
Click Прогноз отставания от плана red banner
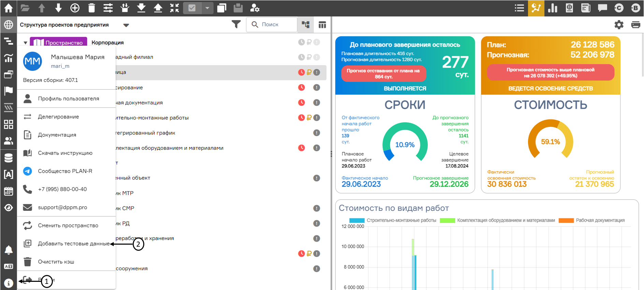(384, 74)
